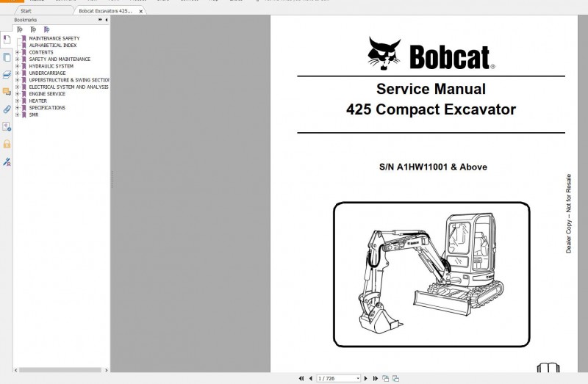Select the HEATER bookmark
588x384 pixels.
click(x=38, y=101)
